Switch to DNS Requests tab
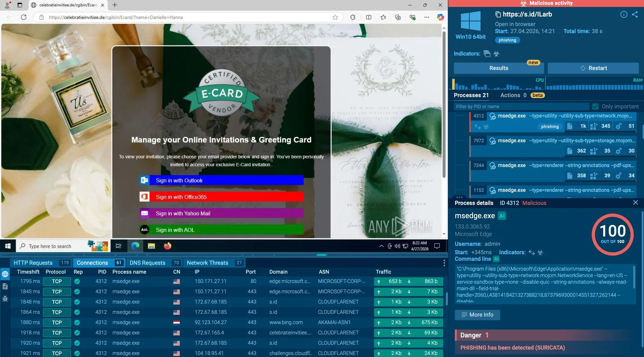Image resolution: width=644 pixels, height=357 pixels. [x=155, y=263]
